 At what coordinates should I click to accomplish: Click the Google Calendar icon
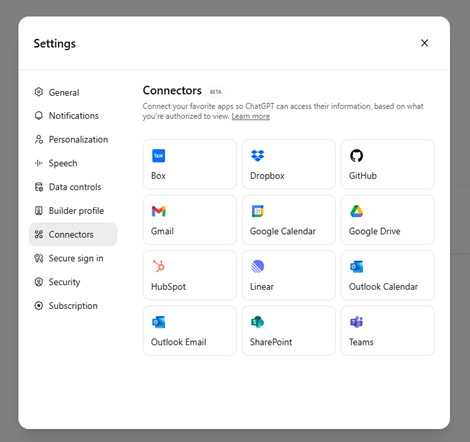pyautogui.click(x=257, y=211)
